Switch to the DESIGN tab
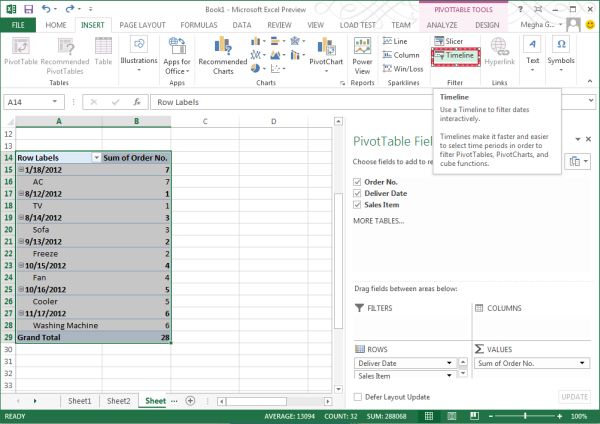The width and height of the screenshot is (600, 424). coord(487,25)
